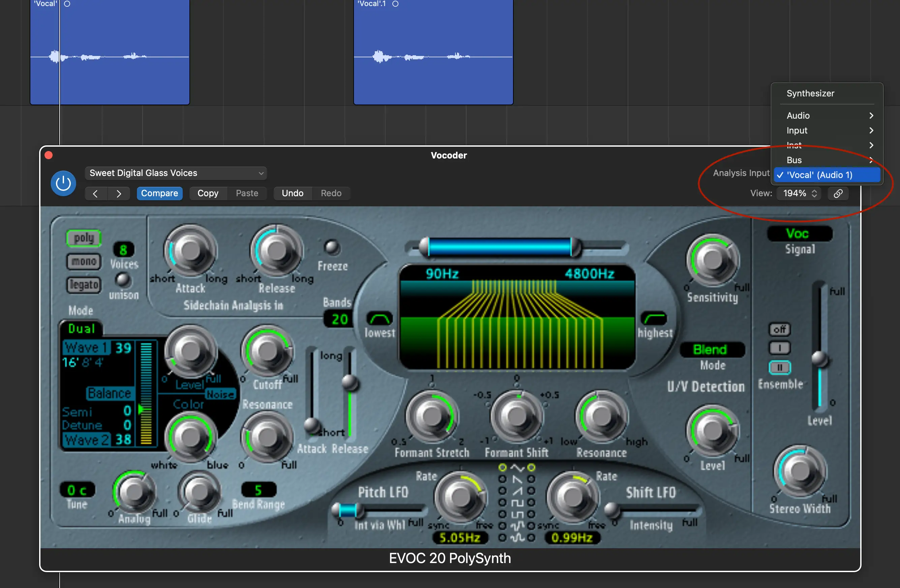Select the square wave LFO shape

(x=517, y=503)
